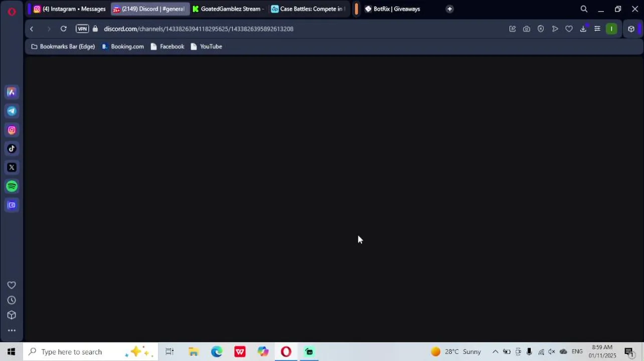644x361 pixels.
Task: Reload the Discord page
Action: point(64,29)
